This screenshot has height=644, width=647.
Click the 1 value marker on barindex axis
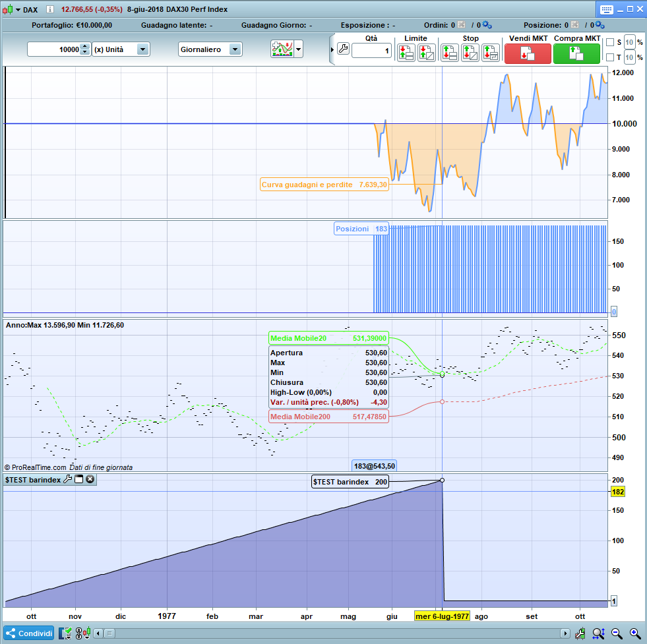[613, 601]
